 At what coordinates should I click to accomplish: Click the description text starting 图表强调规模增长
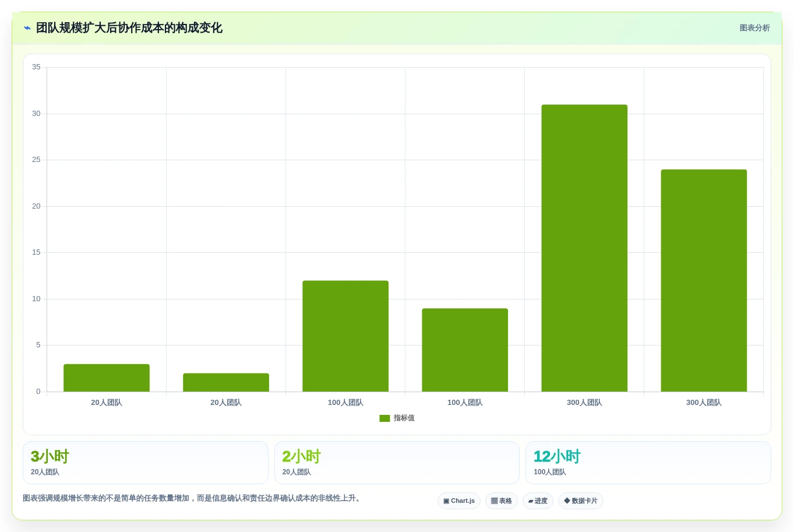pyautogui.click(x=193, y=498)
